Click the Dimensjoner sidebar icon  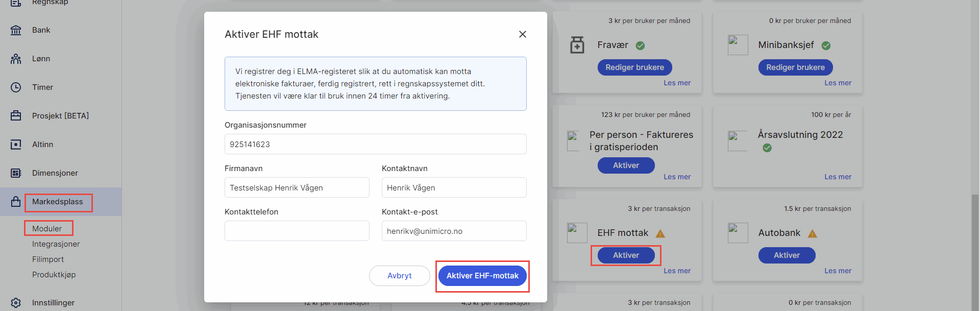coord(16,173)
